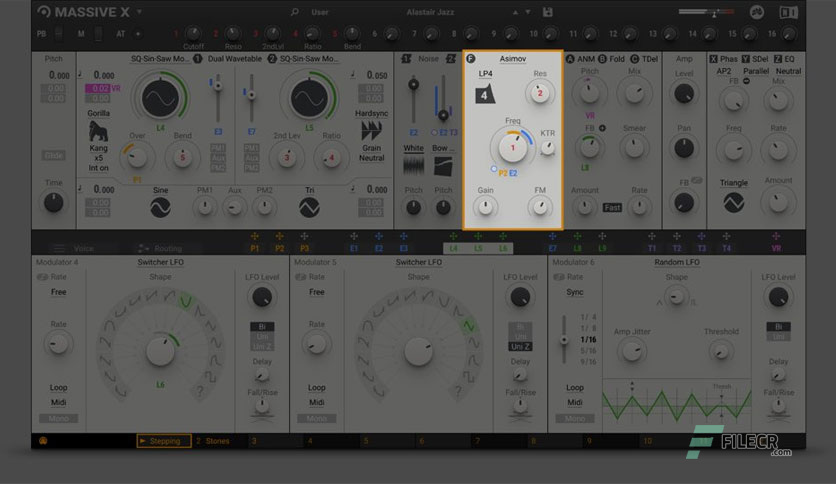836x484 pixels.
Task: Click the filter slope 4 icon under LP4
Action: [x=485, y=94]
